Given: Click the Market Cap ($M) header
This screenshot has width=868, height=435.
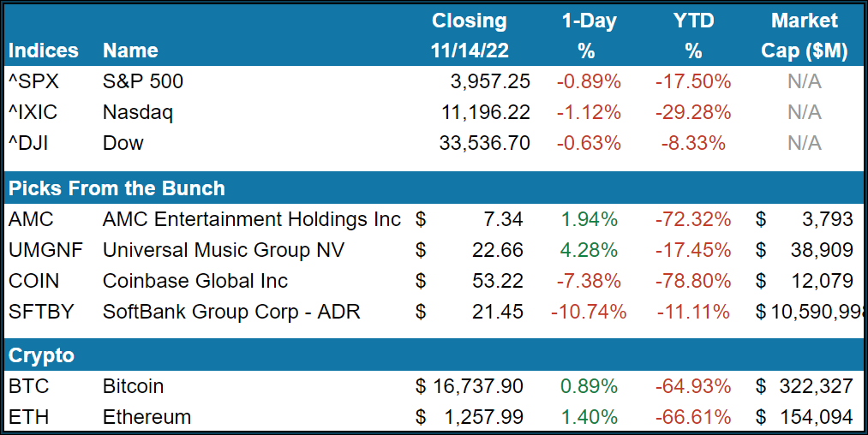Looking at the screenshot, I should point(804,36).
